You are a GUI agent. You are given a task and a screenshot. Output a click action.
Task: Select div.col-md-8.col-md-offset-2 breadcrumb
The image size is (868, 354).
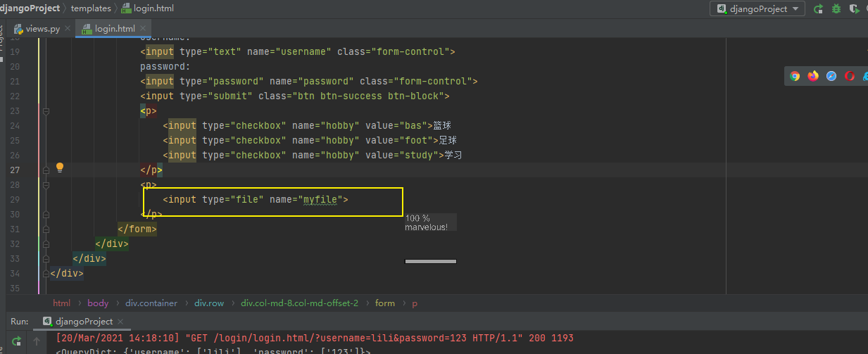point(299,303)
